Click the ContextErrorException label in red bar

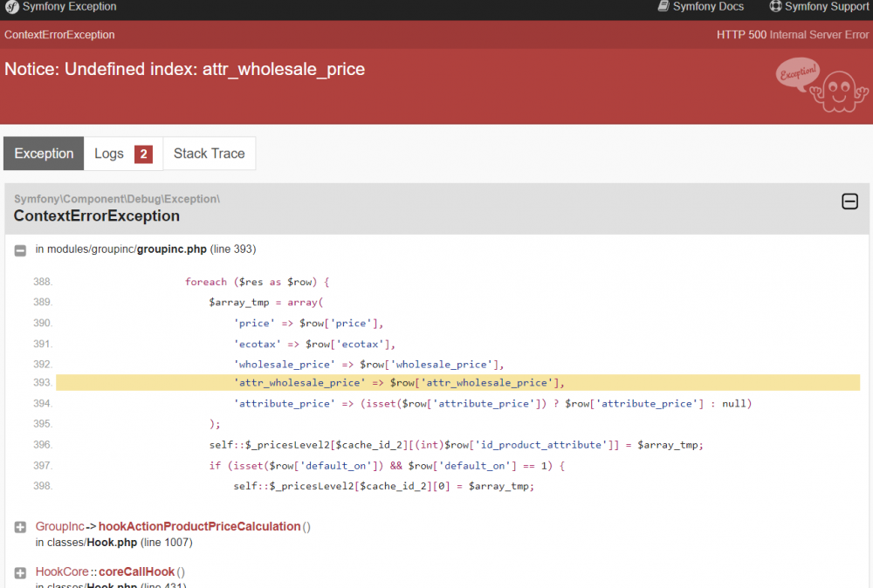pyautogui.click(x=59, y=35)
